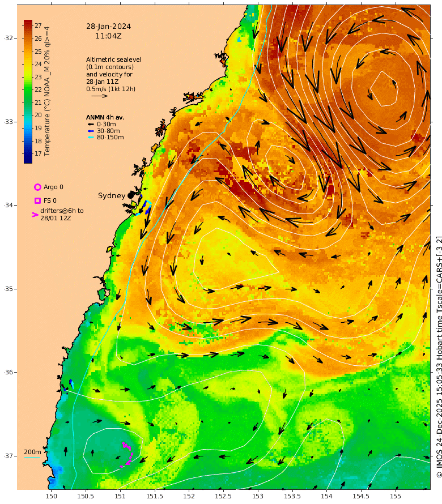The image size is (442, 504).
Task: Click the latitude label -34
Action: pyautogui.click(x=8, y=205)
